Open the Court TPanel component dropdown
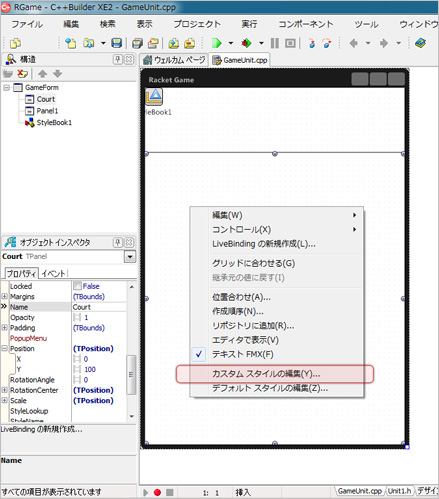This screenshot has height=499, width=439. coord(130,257)
